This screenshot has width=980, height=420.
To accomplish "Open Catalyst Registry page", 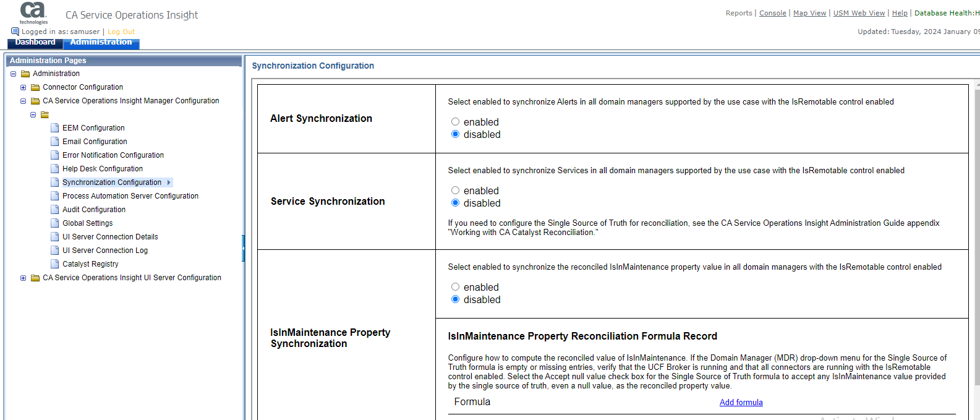I will [x=90, y=264].
